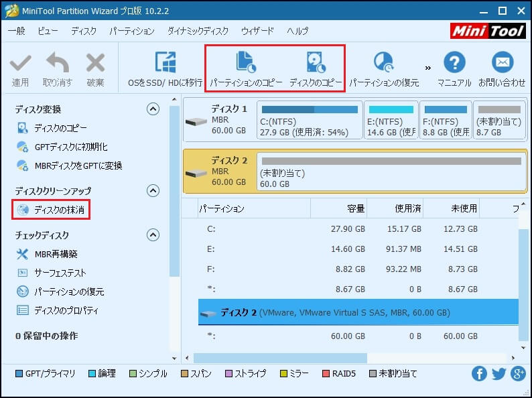Open パーティションのコピー toolbar tool

pos(246,70)
